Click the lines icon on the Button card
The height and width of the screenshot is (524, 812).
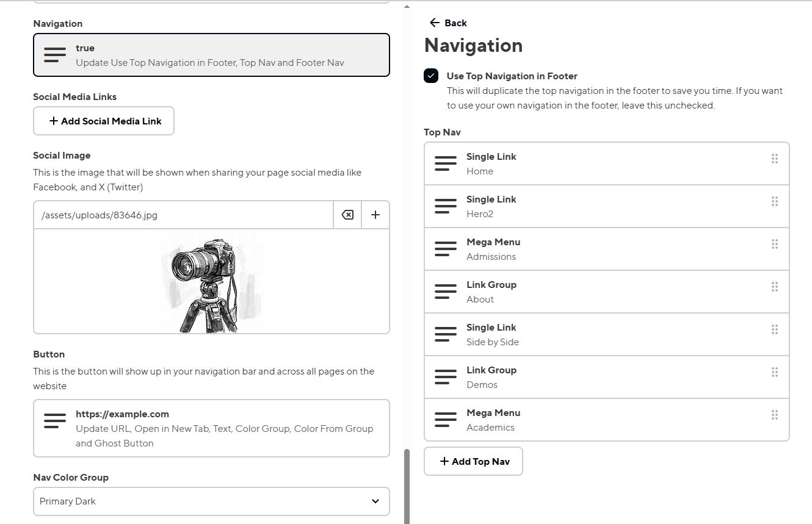coord(55,421)
